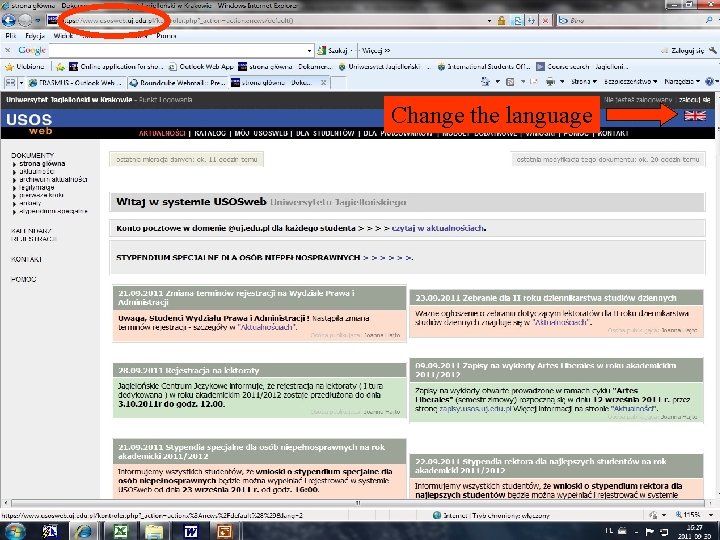720x540 pixels.
Task: Click the horizontal page scrollbar
Action: coord(358,503)
